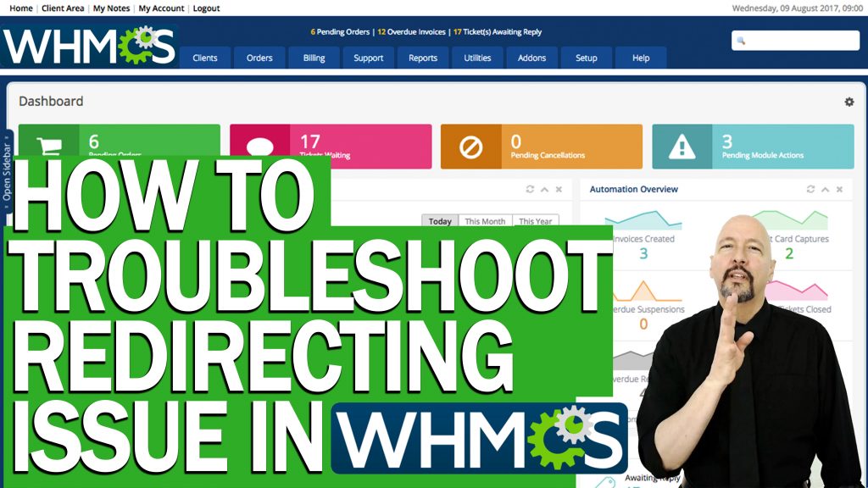Collapse the Automation Overview panel
Image resolution: width=868 pixels, height=488 pixels.
point(826,190)
